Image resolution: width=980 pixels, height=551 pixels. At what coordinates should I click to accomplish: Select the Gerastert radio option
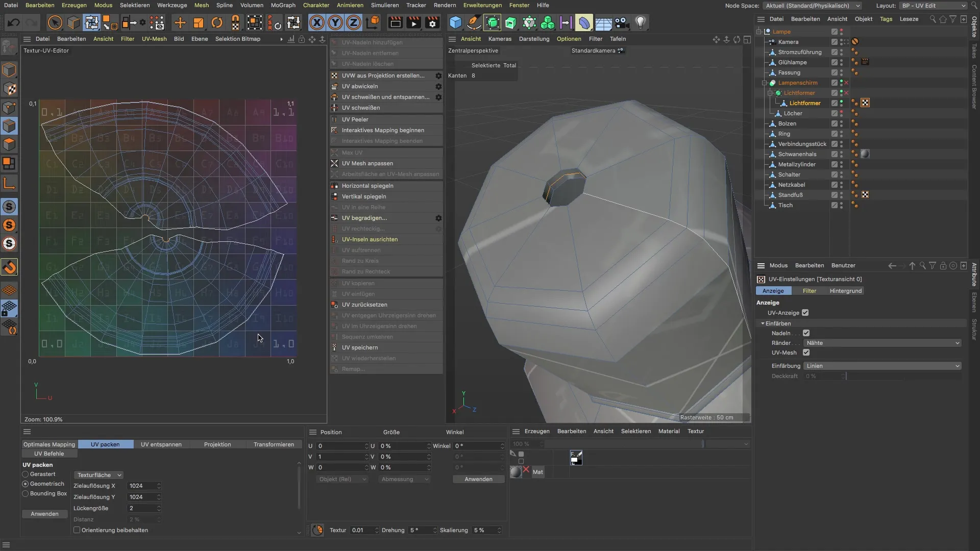pos(25,474)
